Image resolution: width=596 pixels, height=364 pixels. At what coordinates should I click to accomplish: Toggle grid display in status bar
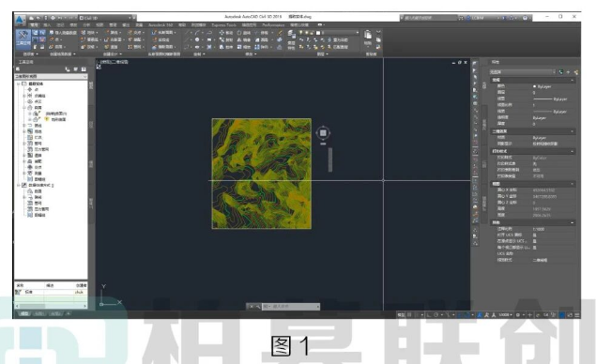click(409, 315)
